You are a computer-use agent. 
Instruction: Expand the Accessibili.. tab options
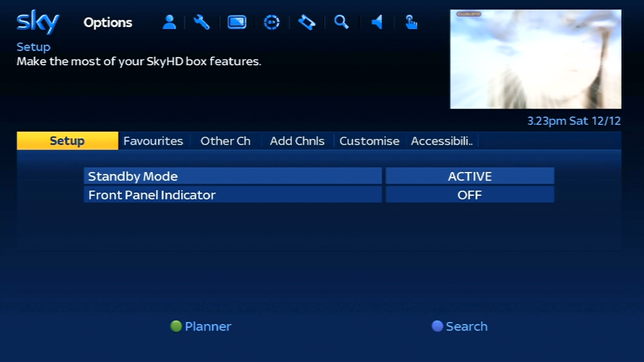click(x=441, y=141)
